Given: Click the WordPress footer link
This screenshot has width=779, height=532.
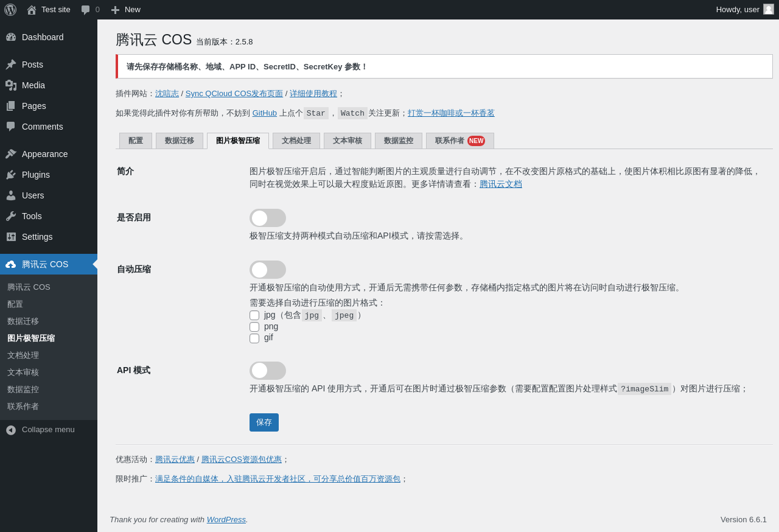Looking at the screenshot, I should pos(226,520).
